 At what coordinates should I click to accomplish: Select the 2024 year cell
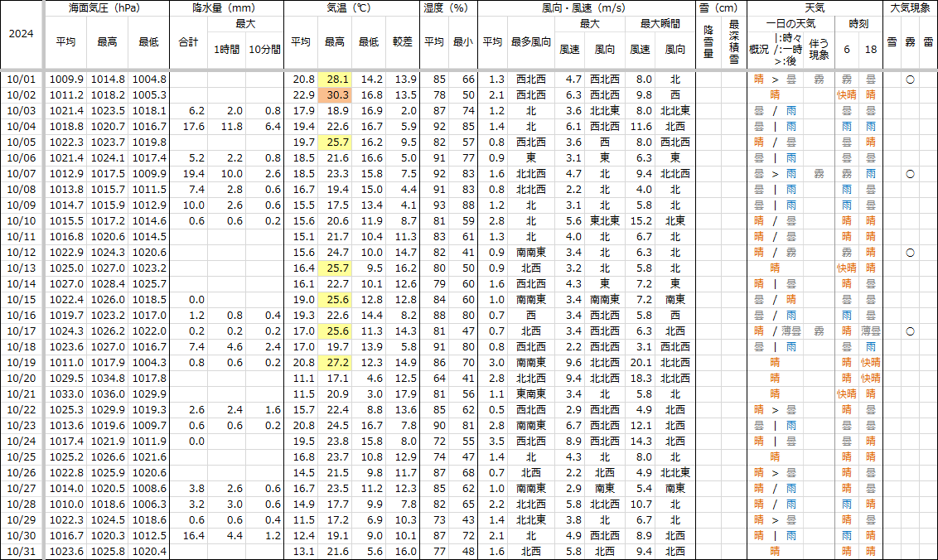click(x=22, y=35)
